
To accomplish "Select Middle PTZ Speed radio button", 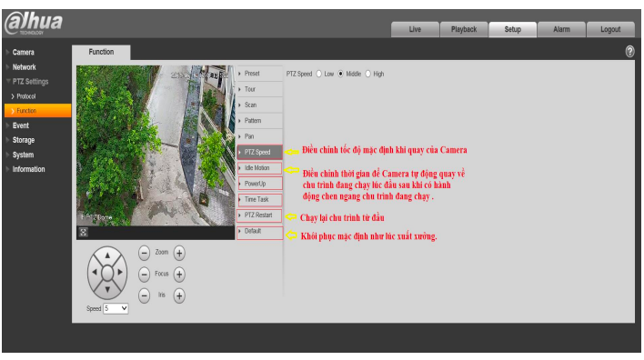I will tap(340, 74).
